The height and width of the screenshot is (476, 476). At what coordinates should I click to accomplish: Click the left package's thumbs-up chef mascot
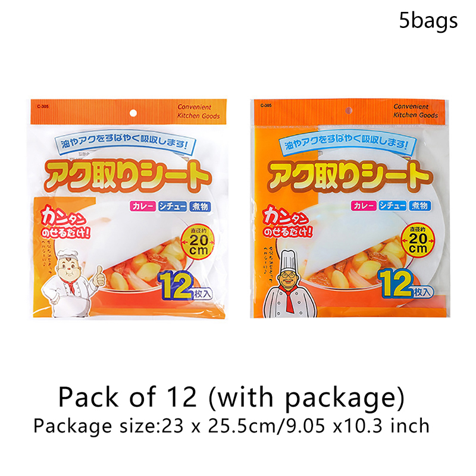73,284
